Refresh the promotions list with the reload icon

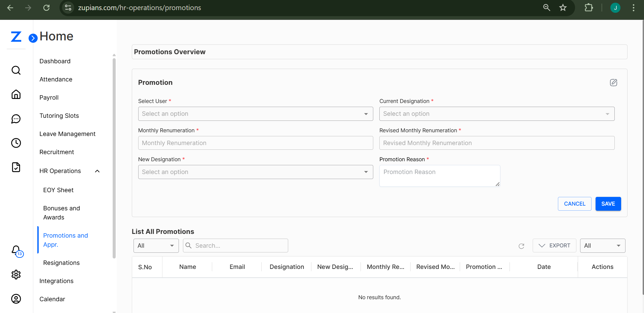click(x=521, y=246)
